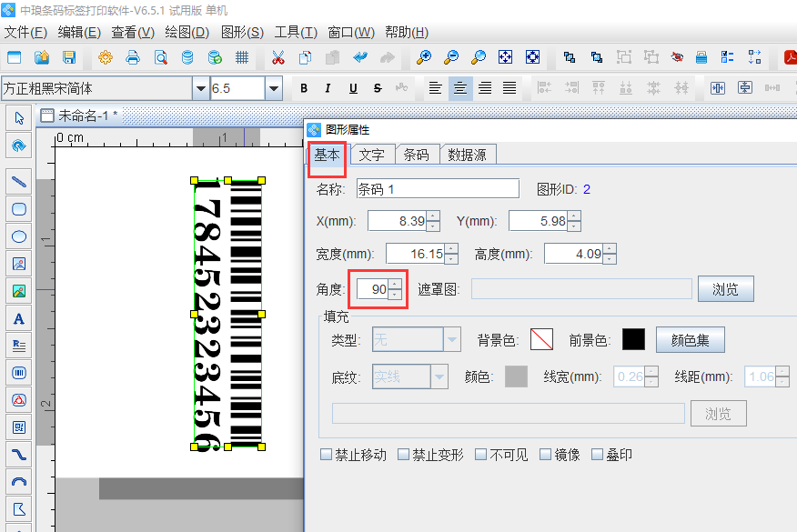Expand the font size dropdown
This screenshot has width=797, height=532.
tap(274, 88)
